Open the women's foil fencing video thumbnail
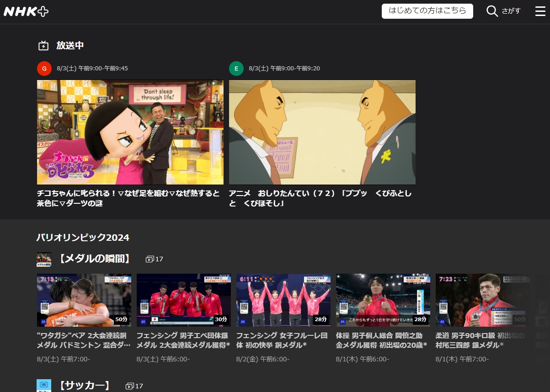Viewport: 550px width, 392px height. [283, 300]
